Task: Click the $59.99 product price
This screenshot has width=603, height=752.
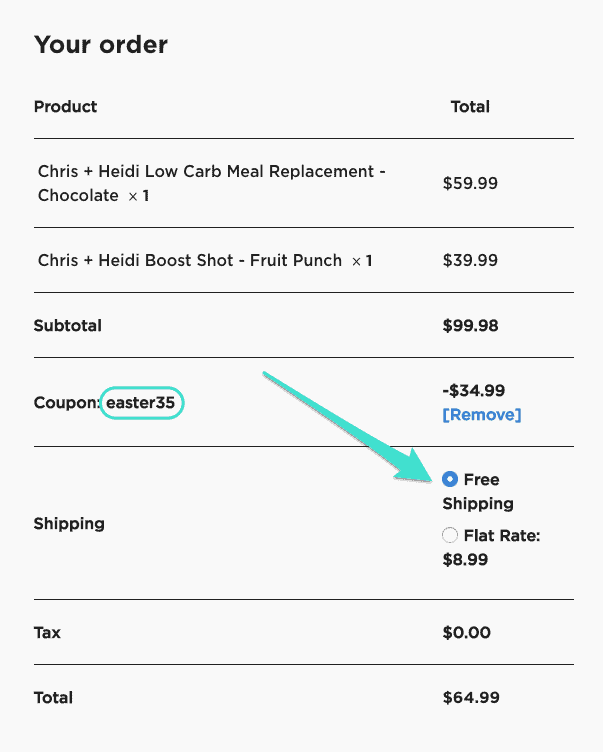Action: 470,183
